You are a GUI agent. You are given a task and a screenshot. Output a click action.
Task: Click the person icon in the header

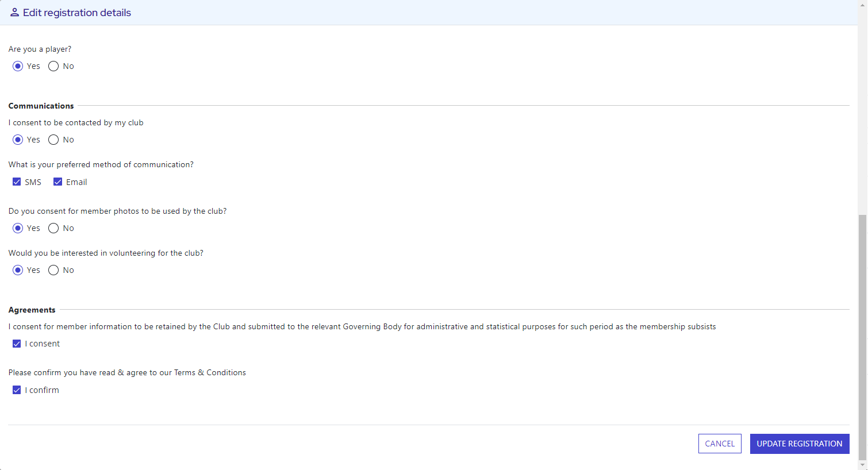click(13, 12)
